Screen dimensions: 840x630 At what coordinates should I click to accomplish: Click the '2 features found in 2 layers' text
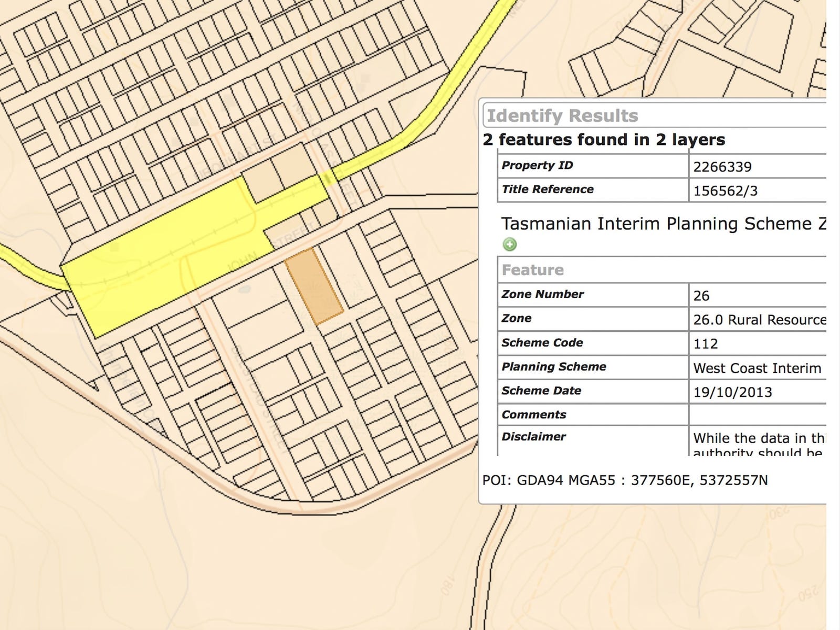pos(604,140)
